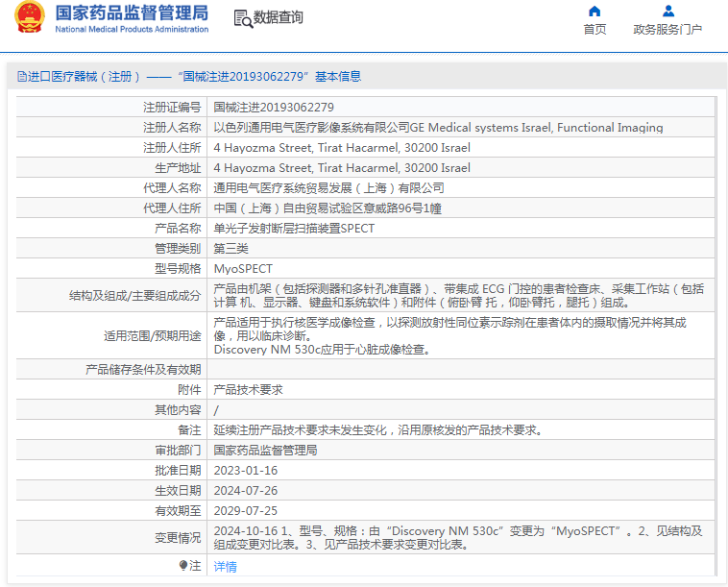Click 国家药品监督管理局 approval department value
This screenshot has width=728, height=587.
tap(265, 451)
